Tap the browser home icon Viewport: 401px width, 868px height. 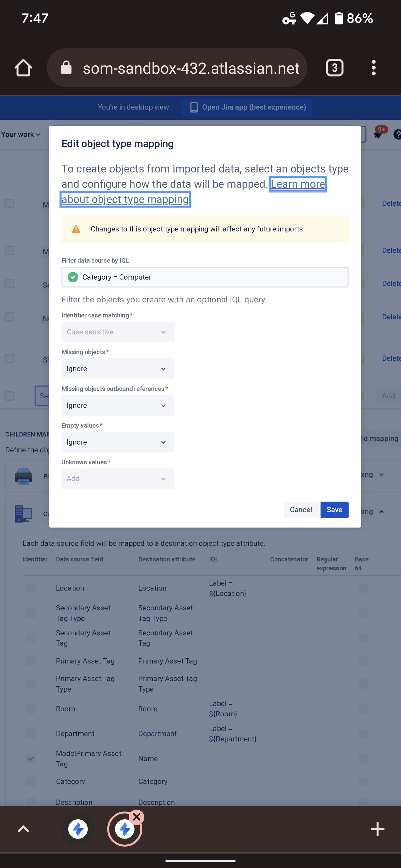(x=23, y=68)
